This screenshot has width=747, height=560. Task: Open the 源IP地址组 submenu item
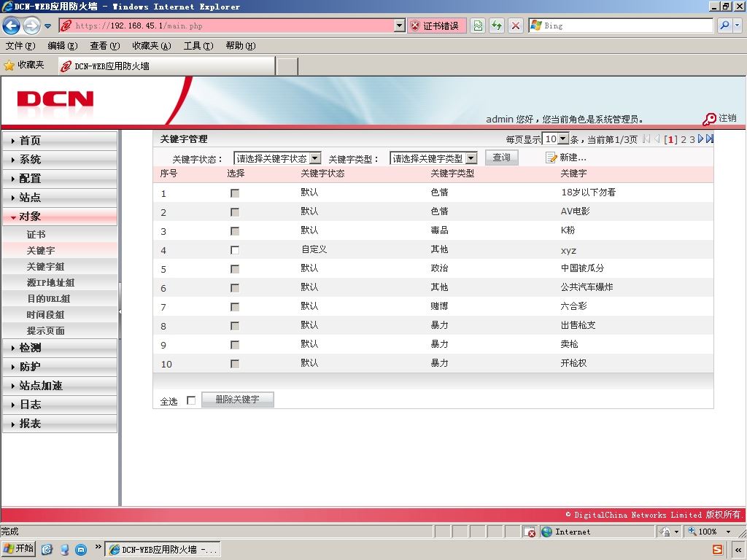point(60,282)
